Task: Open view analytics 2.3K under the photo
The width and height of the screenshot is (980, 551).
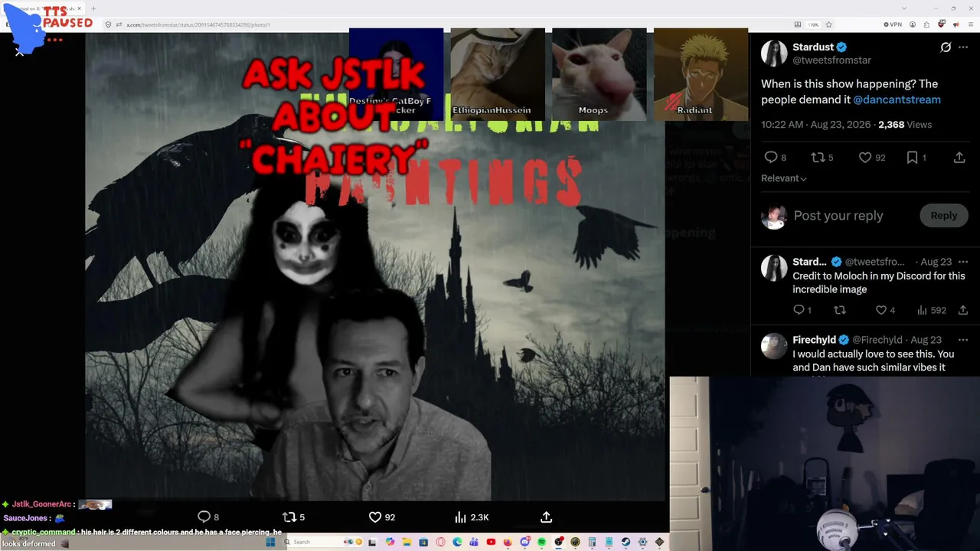Action: tap(472, 517)
